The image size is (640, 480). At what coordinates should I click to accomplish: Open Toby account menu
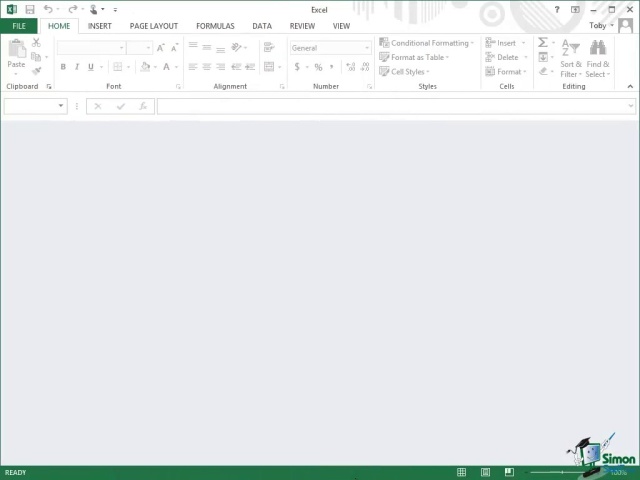(x=601, y=26)
